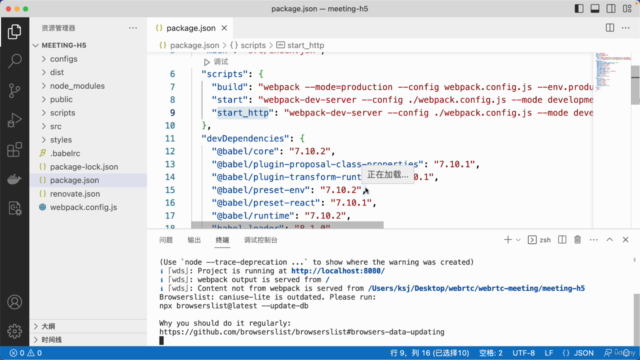
Task: Open editor more actions menu
Action: 626,28
